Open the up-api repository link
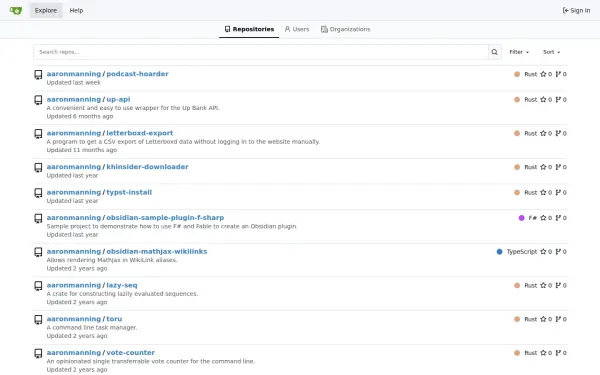600x375 pixels. [118, 99]
